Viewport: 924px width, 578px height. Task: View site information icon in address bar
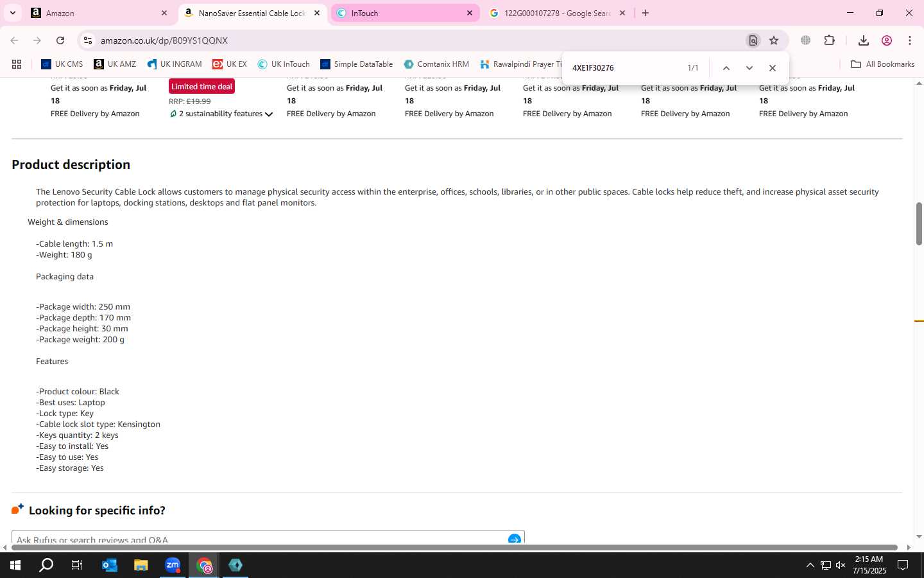click(88, 40)
